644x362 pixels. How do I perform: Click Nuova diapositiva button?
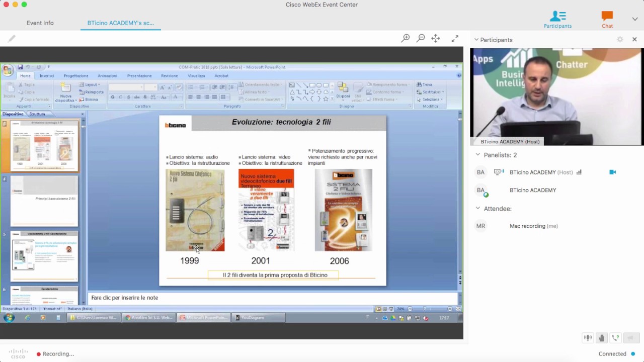tap(65, 93)
